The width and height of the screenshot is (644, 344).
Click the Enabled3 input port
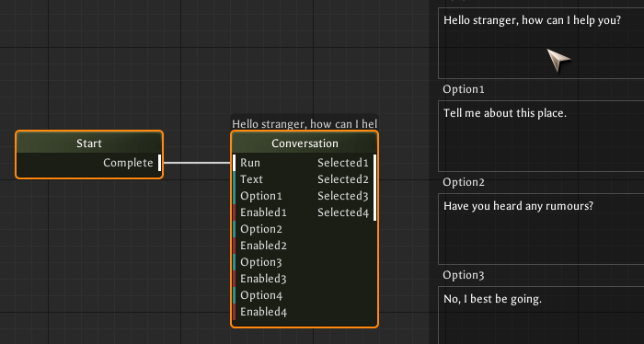pyautogui.click(x=234, y=279)
